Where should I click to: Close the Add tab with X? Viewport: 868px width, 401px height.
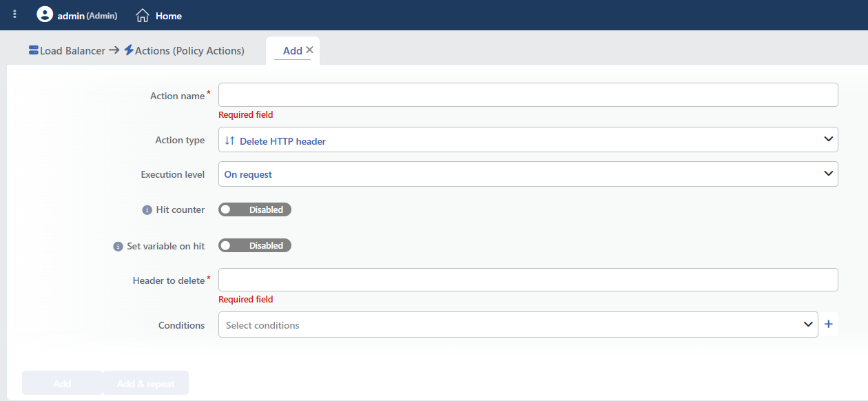click(309, 50)
